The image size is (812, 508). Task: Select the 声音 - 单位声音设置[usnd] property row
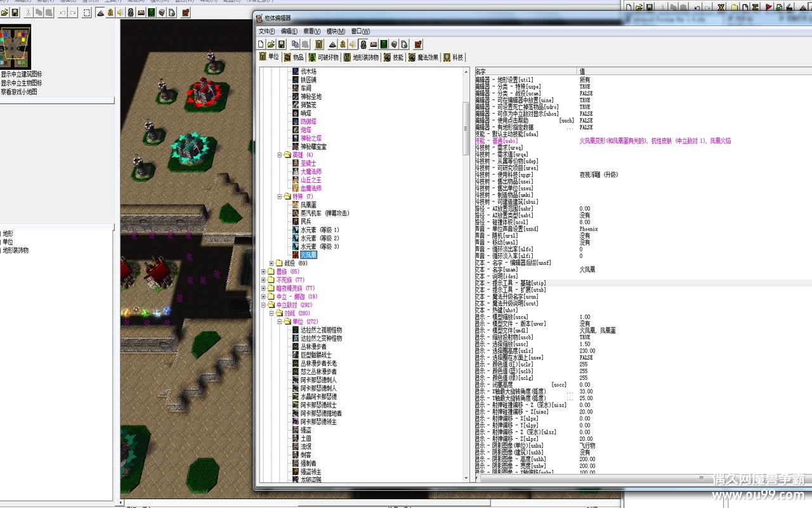pos(643,229)
